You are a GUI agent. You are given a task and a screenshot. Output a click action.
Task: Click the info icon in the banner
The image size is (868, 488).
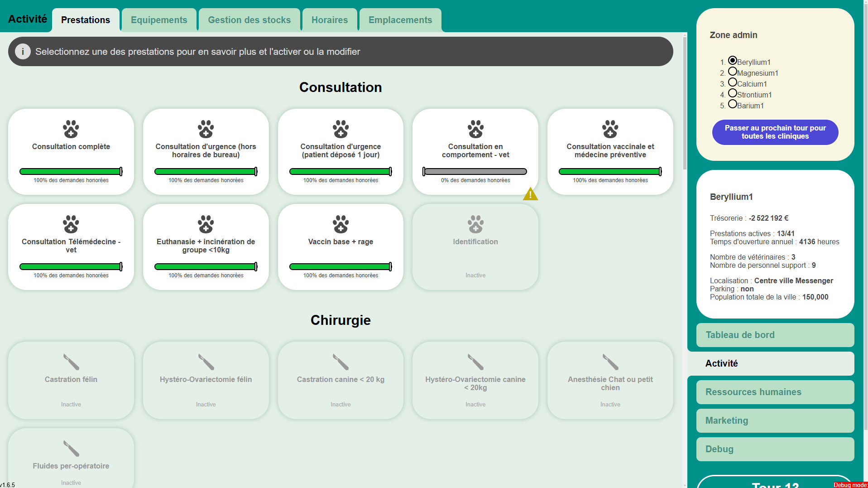click(23, 52)
